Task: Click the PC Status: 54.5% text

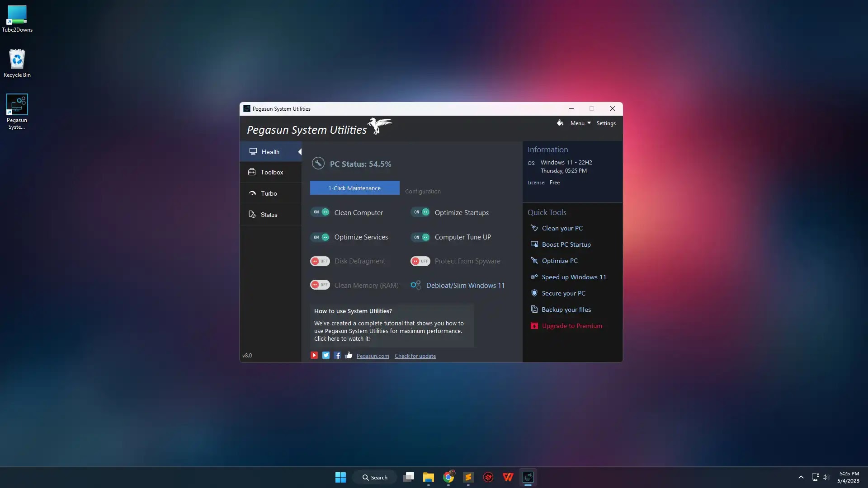Action: click(x=360, y=164)
